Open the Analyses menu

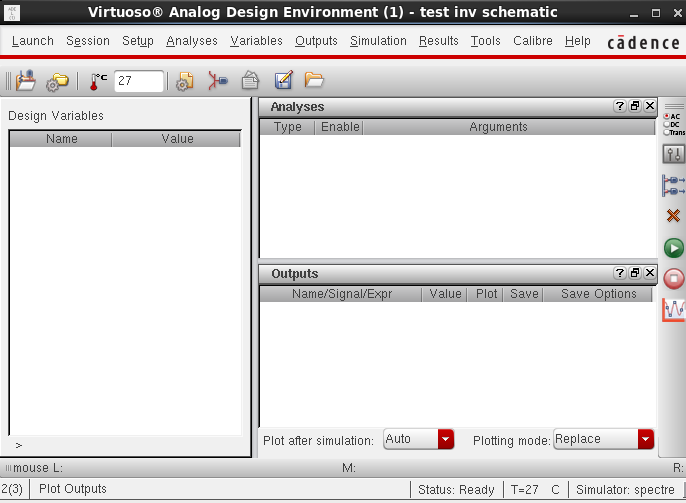(x=192, y=41)
